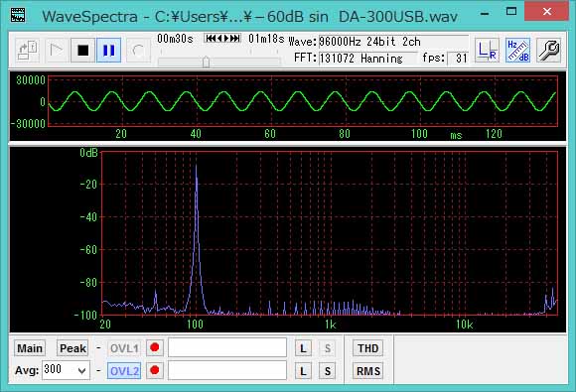
Task: Click the RMS measurement button
Action: point(368,371)
